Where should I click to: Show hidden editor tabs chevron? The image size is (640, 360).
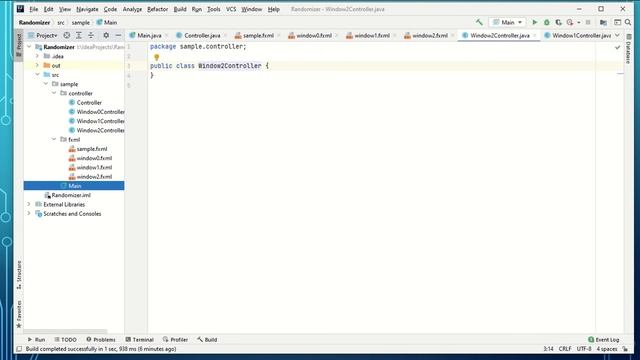618,36
